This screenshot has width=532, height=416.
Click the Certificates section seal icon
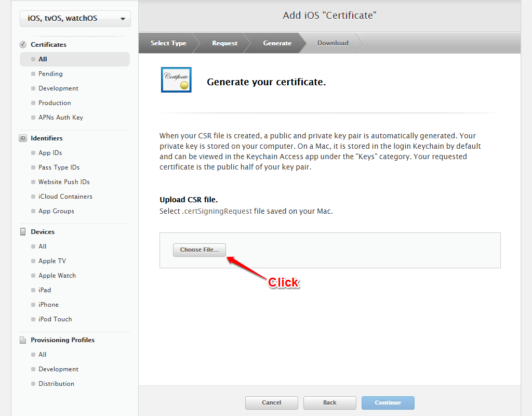(23, 45)
